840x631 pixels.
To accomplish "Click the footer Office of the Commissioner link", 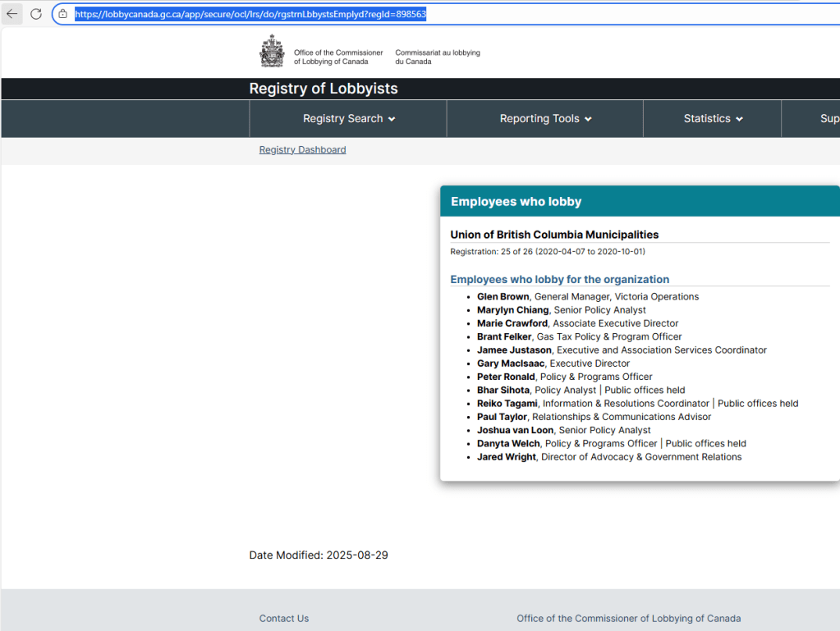I will click(628, 619).
